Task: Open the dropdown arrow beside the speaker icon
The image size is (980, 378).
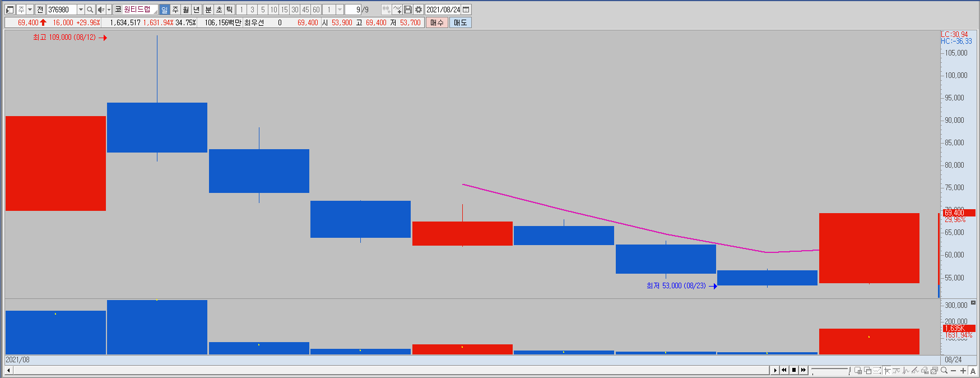Action: [109, 10]
